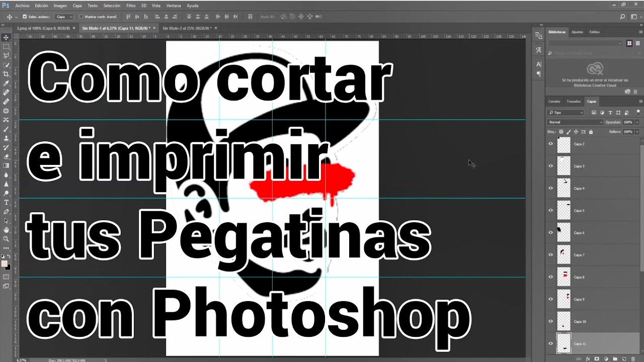Select the Horizontal Type tool
Viewport: 644px width, 362px height.
6,202
